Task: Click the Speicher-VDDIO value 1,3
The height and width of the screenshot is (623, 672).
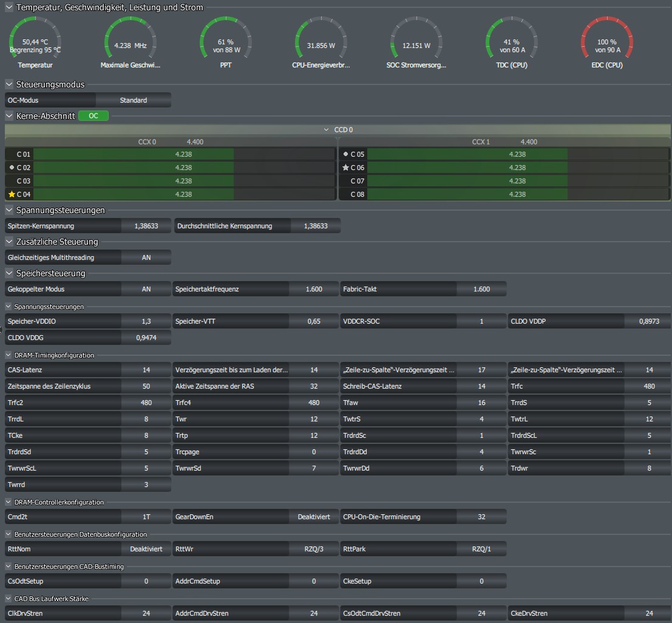Action: coord(146,321)
